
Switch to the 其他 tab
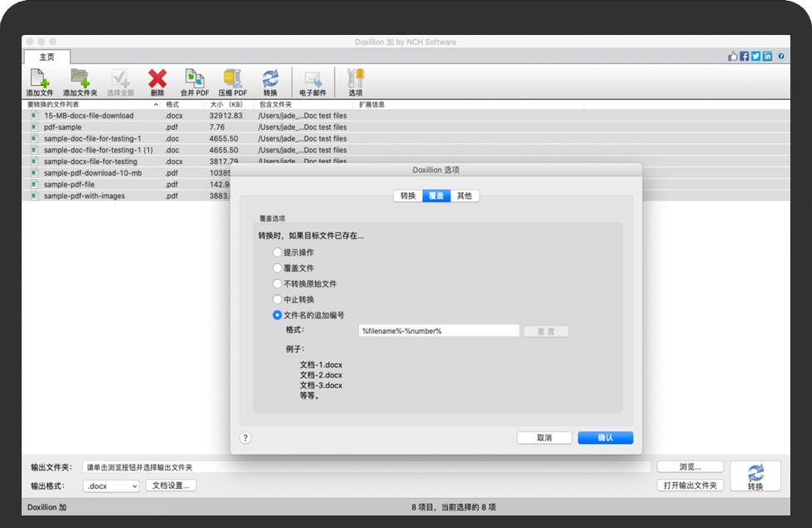point(464,196)
